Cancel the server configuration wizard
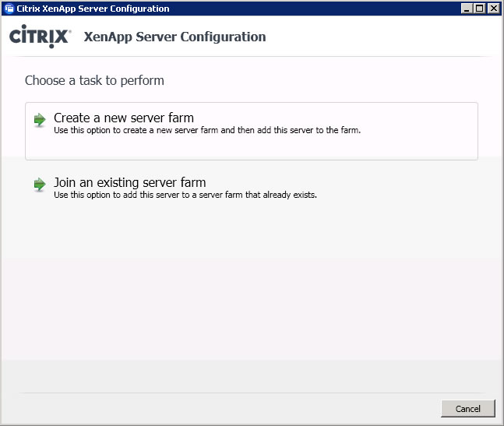Image resolution: width=504 pixels, height=426 pixels. point(468,408)
